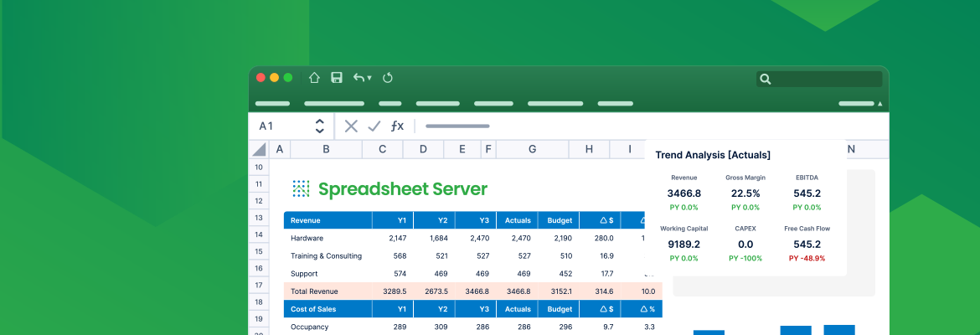Click Hardware Y2 value 1,684
Image resolution: width=980 pixels, height=335 pixels.
[x=439, y=238]
